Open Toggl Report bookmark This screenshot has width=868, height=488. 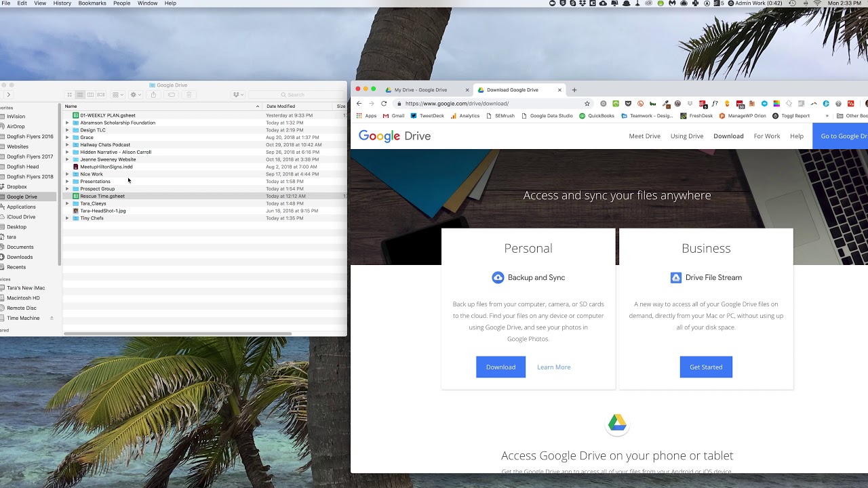pyautogui.click(x=791, y=116)
